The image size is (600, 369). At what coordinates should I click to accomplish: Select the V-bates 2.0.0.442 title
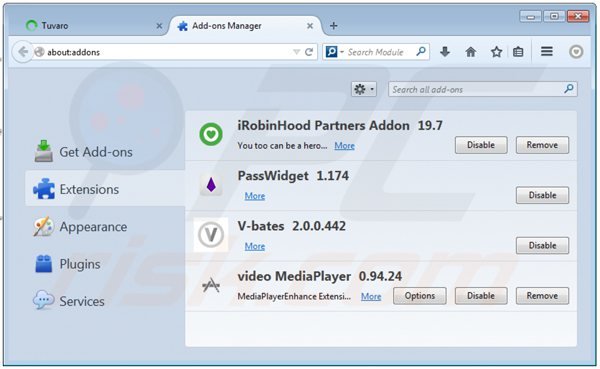[292, 226]
